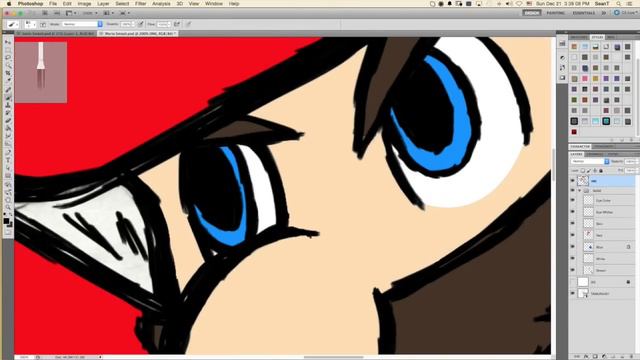Hide the Brown layer
This screenshot has height=360, width=640.
pos(572,270)
